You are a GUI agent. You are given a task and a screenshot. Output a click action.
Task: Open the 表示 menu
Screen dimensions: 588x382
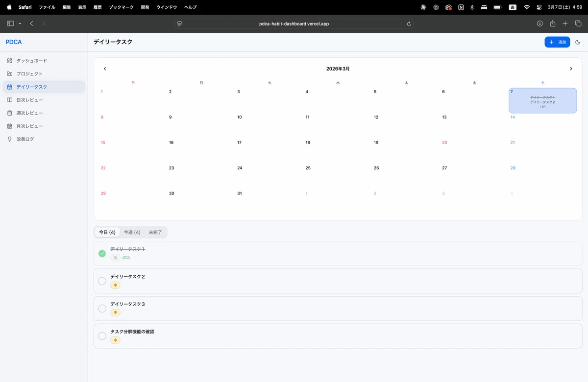tap(82, 7)
